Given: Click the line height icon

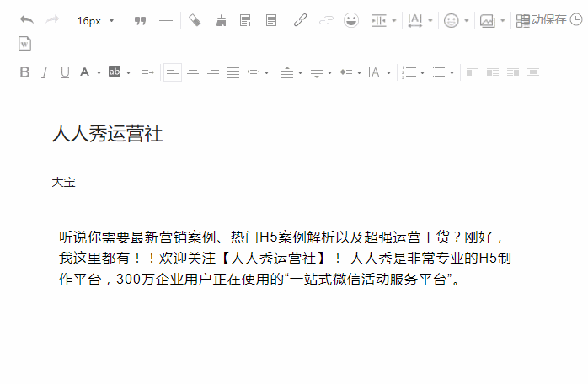Looking at the screenshot, I should pyautogui.click(x=346, y=72).
